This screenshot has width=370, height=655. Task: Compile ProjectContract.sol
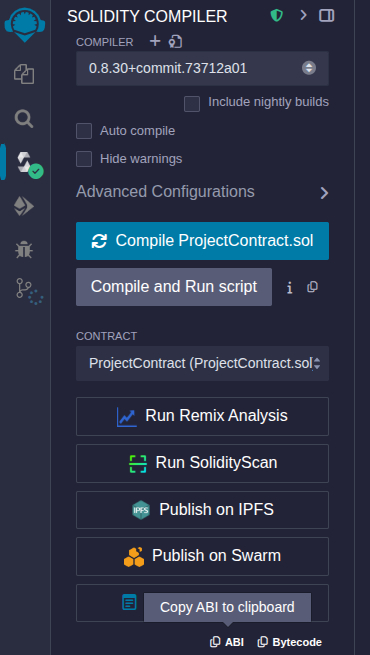pos(203,241)
